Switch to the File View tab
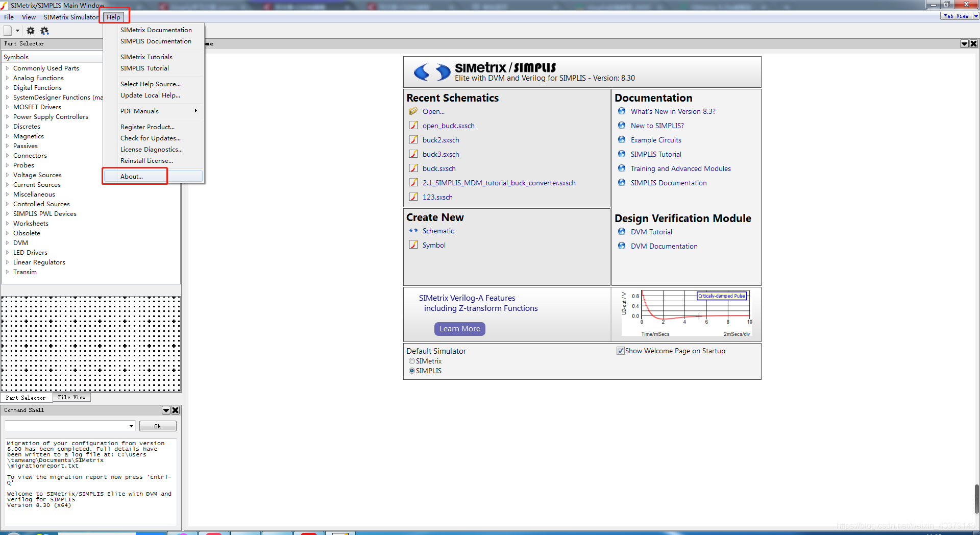 click(71, 397)
